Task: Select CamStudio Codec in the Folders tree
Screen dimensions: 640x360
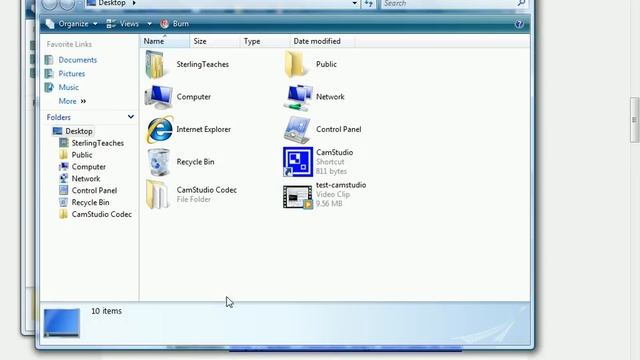Action: (x=102, y=214)
